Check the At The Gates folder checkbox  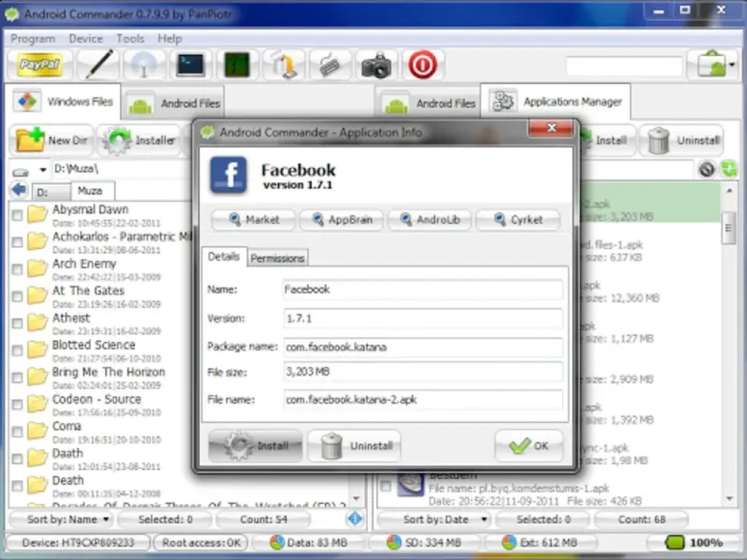pos(17,297)
